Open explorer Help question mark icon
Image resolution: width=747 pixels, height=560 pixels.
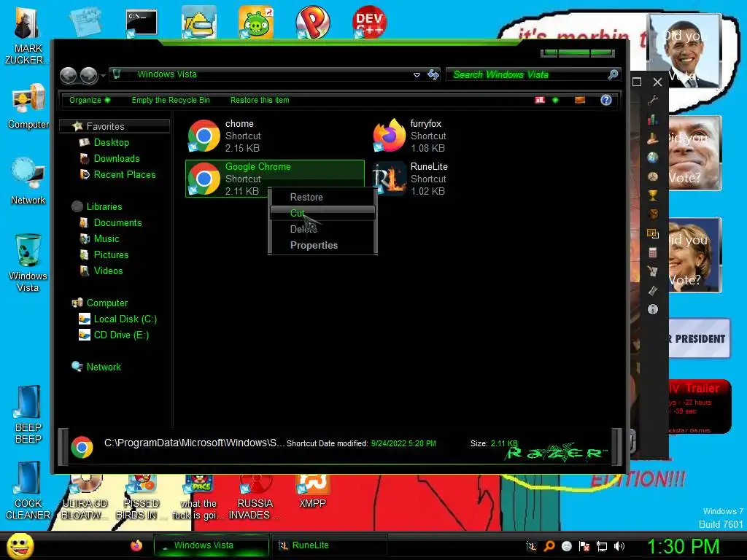(606, 100)
